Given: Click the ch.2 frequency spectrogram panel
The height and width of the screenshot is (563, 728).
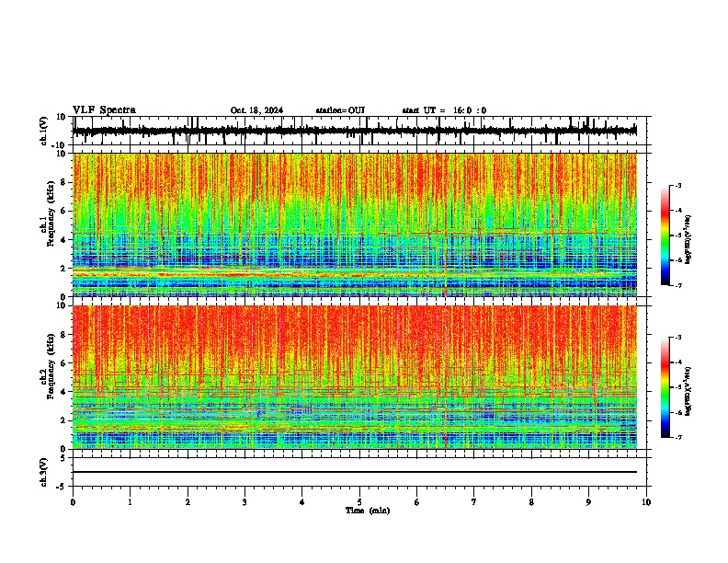Looking at the screenshot, I should pos(355,377).
